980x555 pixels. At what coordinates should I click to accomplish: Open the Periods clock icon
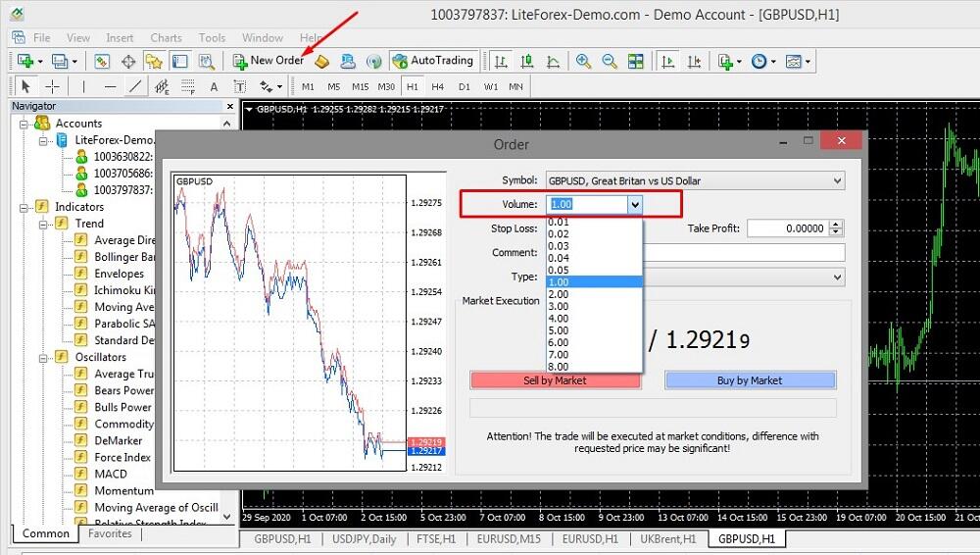pyautogui.click(x=759, y=61)
